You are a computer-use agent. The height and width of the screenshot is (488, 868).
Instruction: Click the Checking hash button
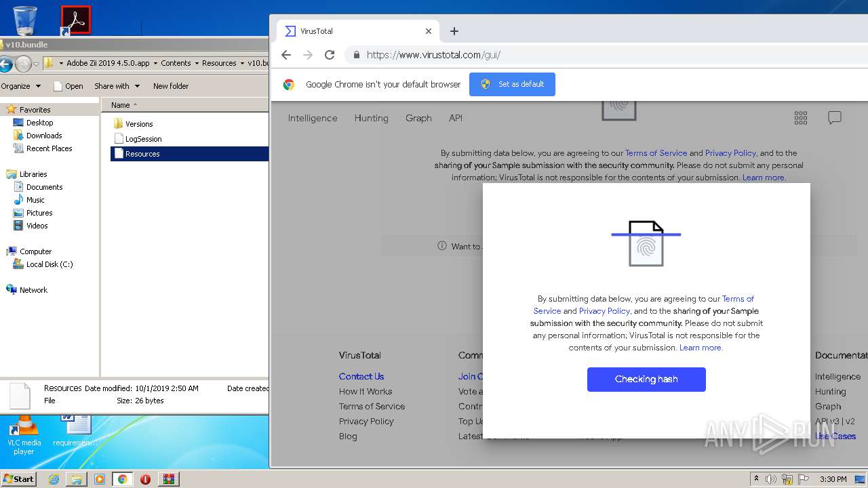646,380
